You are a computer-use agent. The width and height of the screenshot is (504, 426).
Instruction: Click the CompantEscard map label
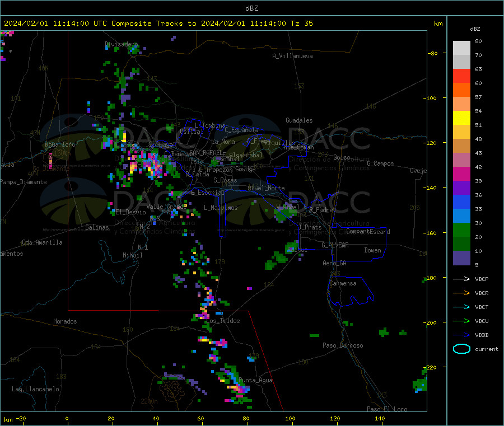[368, 231]
